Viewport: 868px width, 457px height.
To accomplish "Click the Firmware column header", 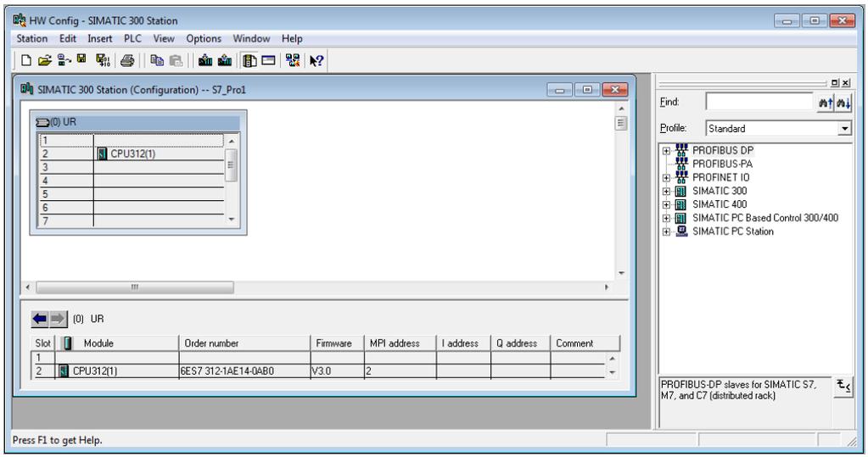I will click(337, 343).
